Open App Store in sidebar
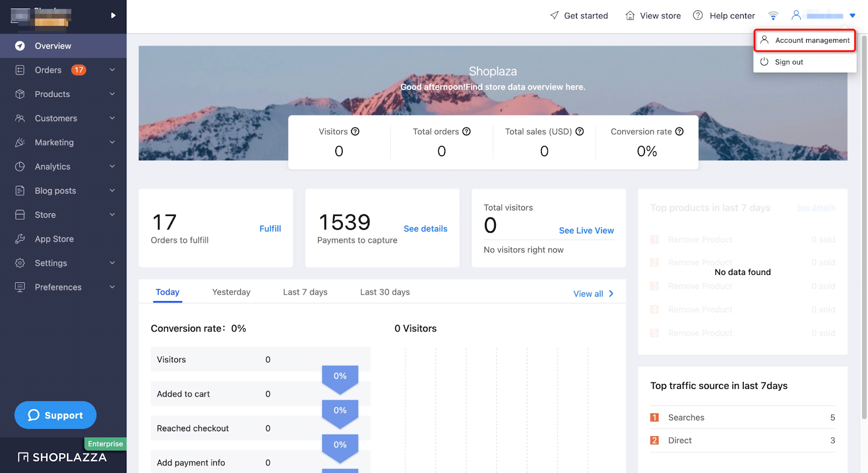Screen dimensions: 868x473 coord(63,239)
